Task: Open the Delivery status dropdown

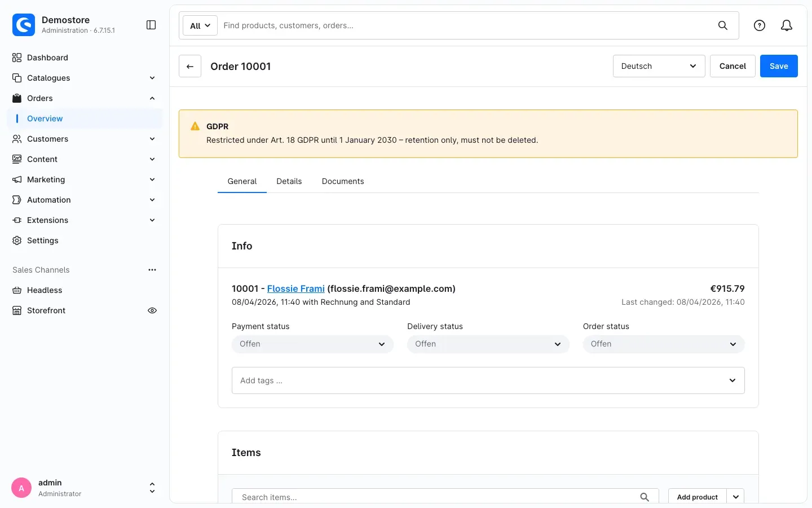Action: (x=488, y=344)
